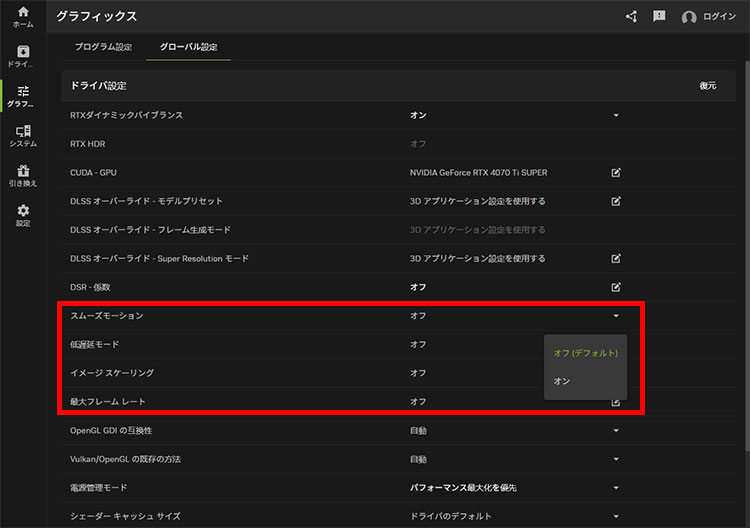Click the ドライバ設定 section heading
750x528 pixels.
click(x=98, y=86)
